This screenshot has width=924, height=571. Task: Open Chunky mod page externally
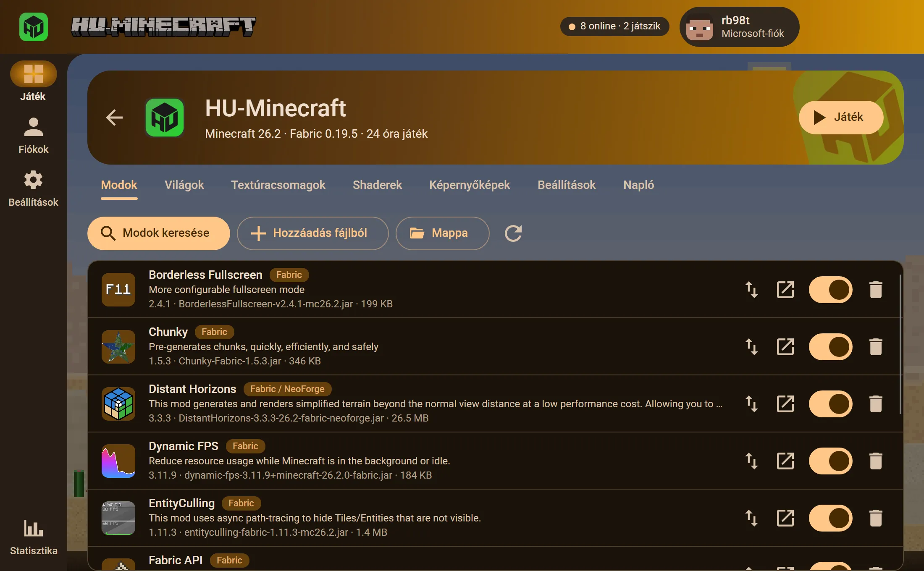[785, 347]
